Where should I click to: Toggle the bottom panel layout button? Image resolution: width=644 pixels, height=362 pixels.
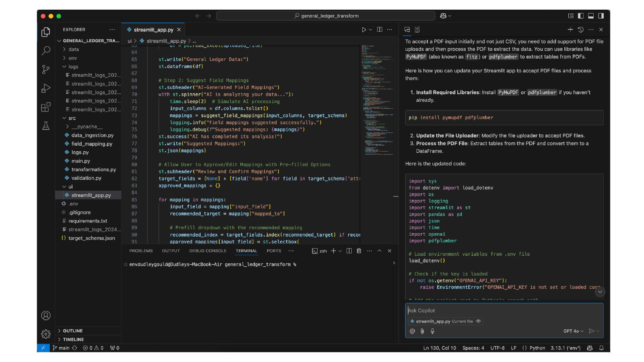pos(591,16)
